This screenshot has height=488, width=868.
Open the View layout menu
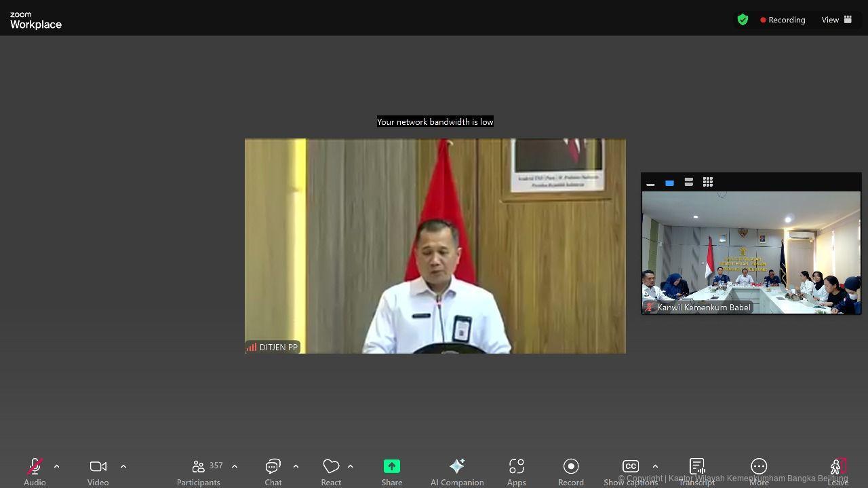(837, 20)
